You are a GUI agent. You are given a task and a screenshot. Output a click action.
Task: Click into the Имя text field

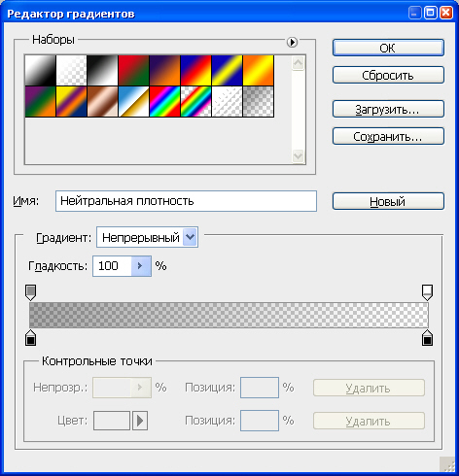pyautogui.click(x=186, y=201)
